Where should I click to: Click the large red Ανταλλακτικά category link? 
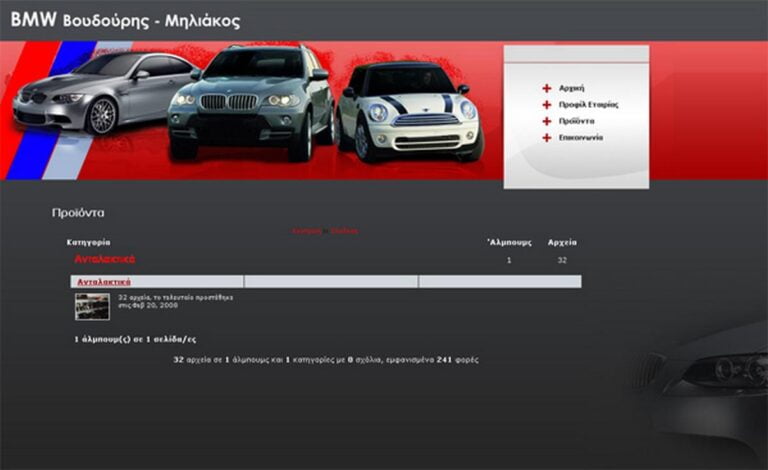104,259
